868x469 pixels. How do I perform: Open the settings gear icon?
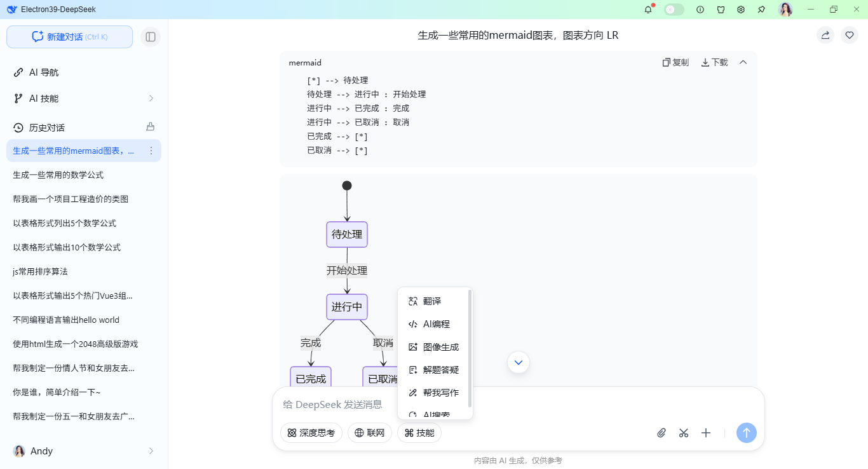741,10
